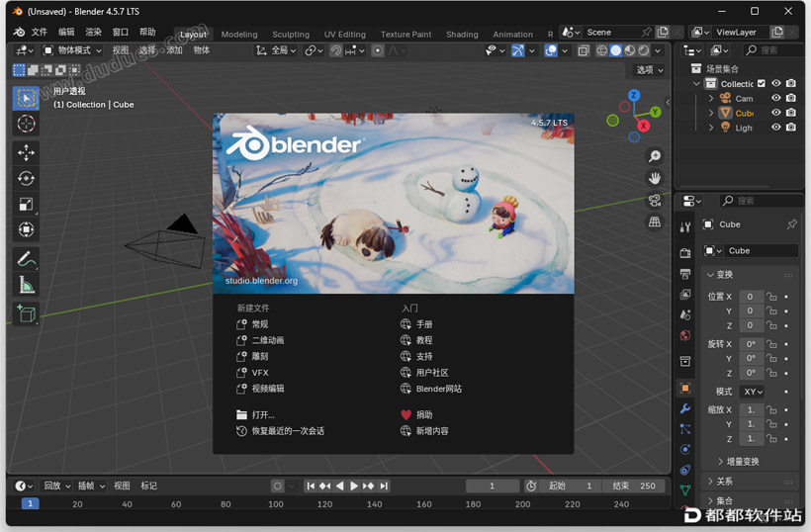Open the World properties tab
The width and height of the screenshot is (811, 532).
click(685, 335)
